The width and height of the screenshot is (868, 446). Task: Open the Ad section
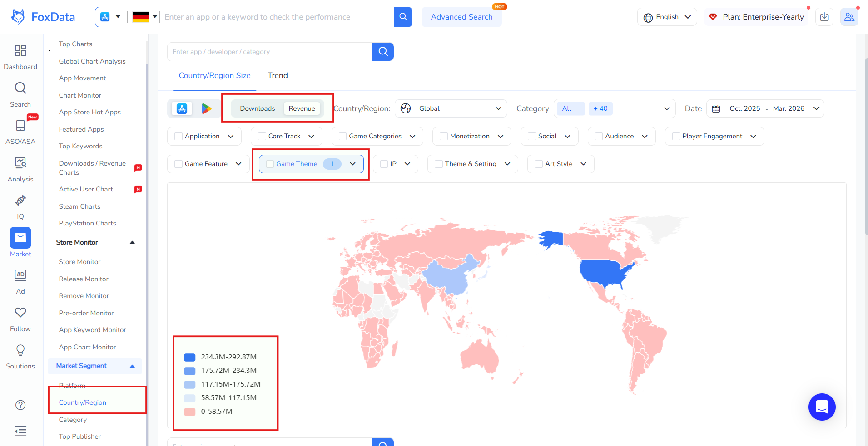coord(20,280)
